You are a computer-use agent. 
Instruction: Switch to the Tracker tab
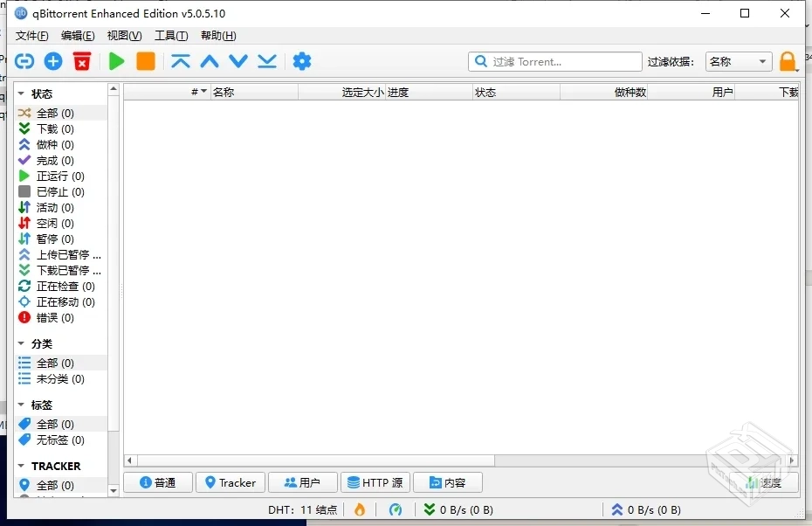point(230,482)
